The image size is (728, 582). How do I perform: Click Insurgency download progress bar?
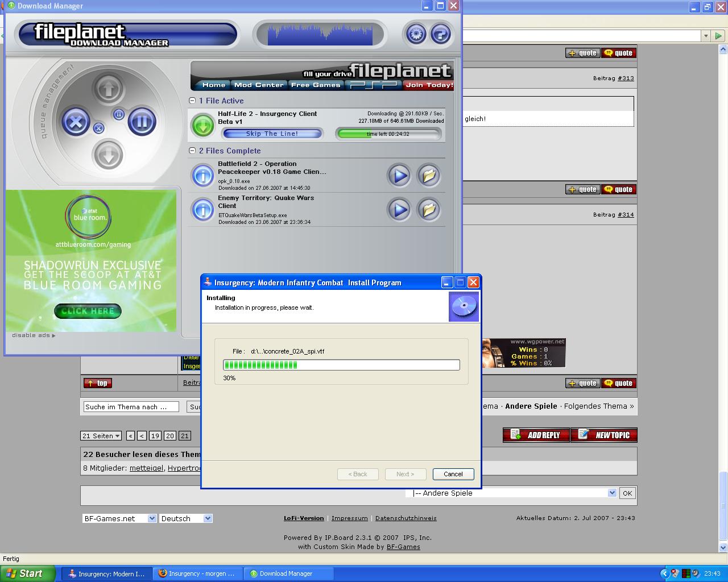pyautogui.click(x=388, y=134)
